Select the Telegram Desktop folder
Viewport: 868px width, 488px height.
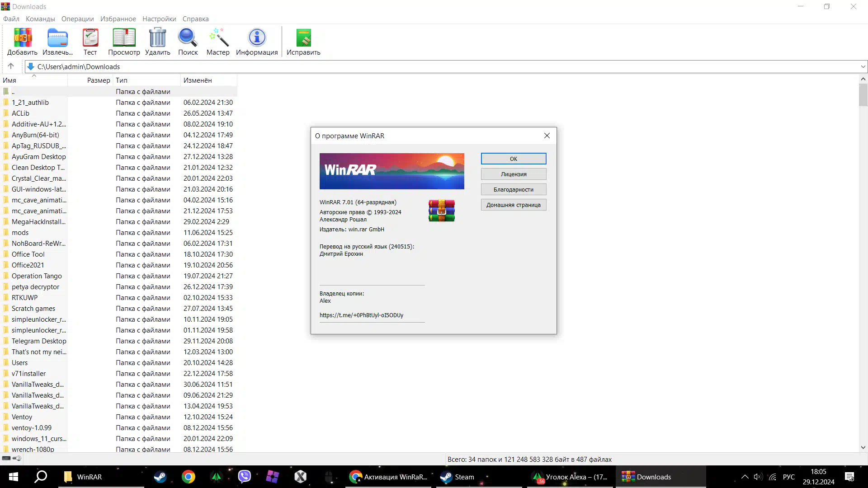coord(118,341)
